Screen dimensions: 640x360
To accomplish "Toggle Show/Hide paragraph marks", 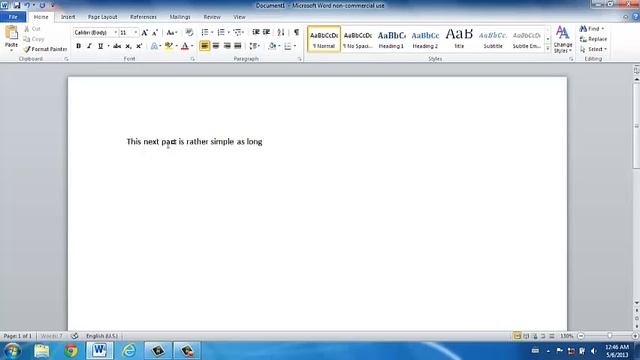I will (x=296, y=32).
